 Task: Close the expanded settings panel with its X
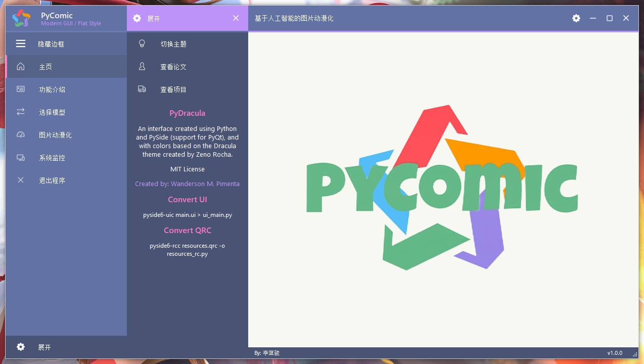pos(236,18)
